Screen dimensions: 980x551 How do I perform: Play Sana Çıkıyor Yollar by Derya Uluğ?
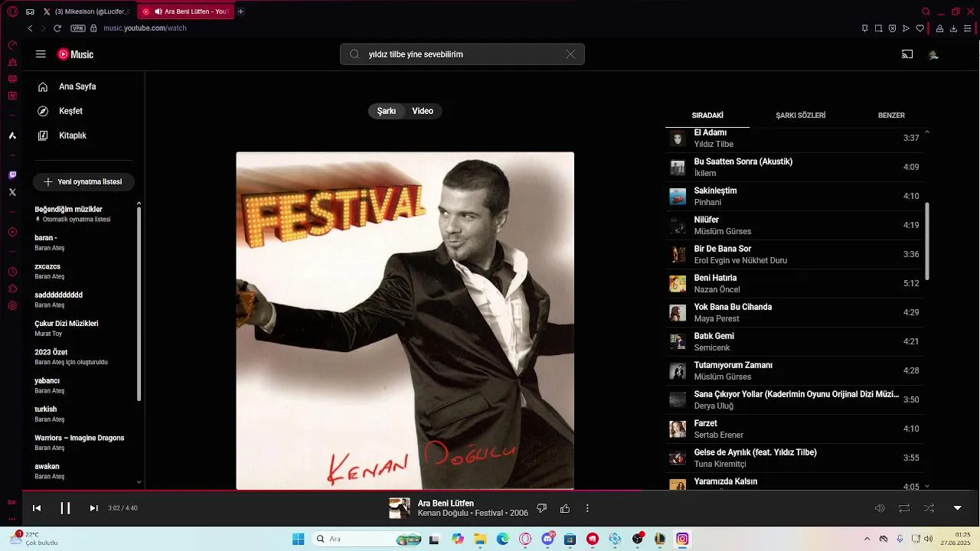click(794, 399)
